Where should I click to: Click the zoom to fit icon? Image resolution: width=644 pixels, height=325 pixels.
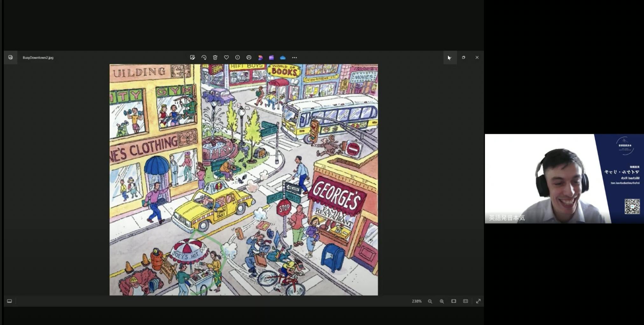pos(453,301)
